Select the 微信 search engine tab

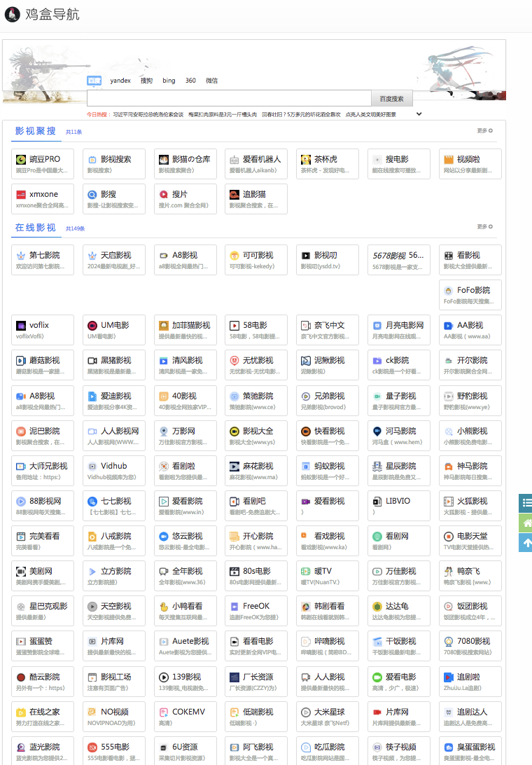211,81
